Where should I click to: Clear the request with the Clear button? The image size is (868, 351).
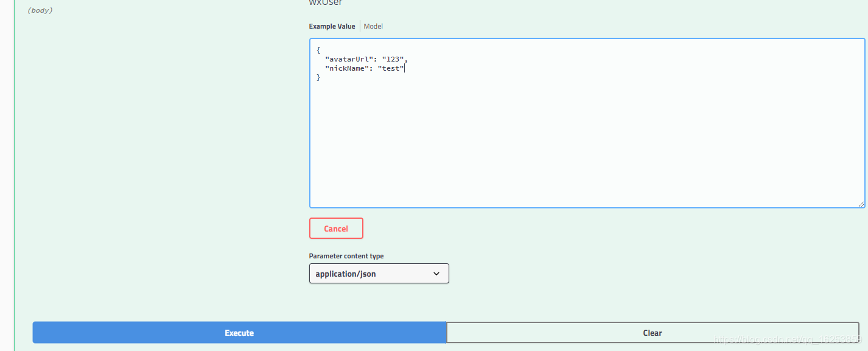click(x=653, y=333)
